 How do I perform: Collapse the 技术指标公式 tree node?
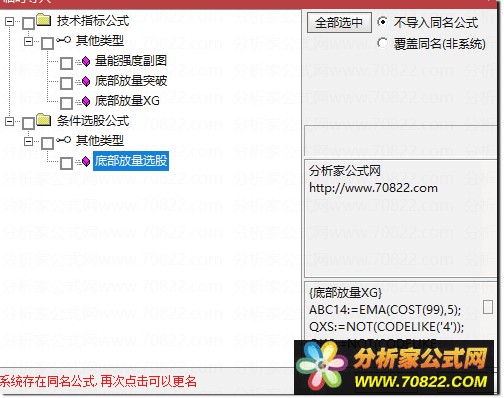[10, 22]
